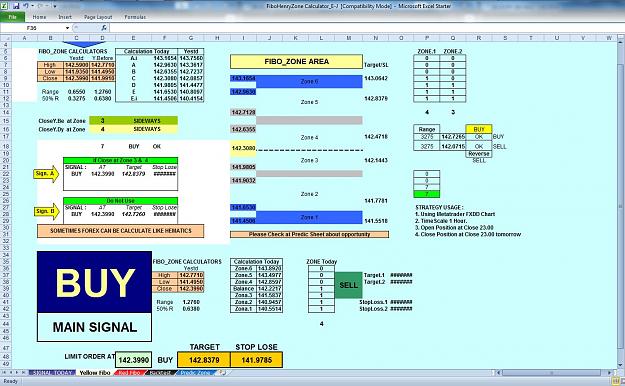Select the Balance value 142.2217 cell

(269, 288)
